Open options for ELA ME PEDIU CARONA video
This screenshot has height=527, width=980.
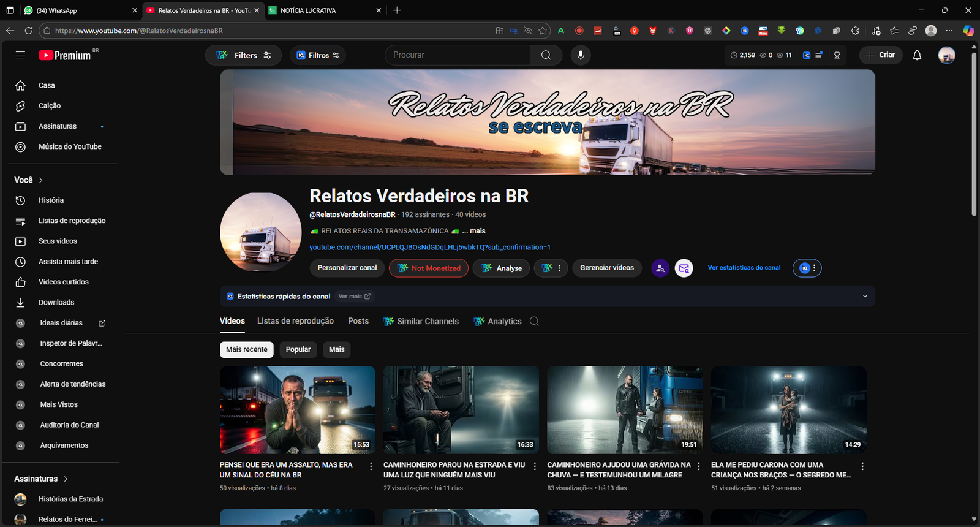click(x=862, y=466)
